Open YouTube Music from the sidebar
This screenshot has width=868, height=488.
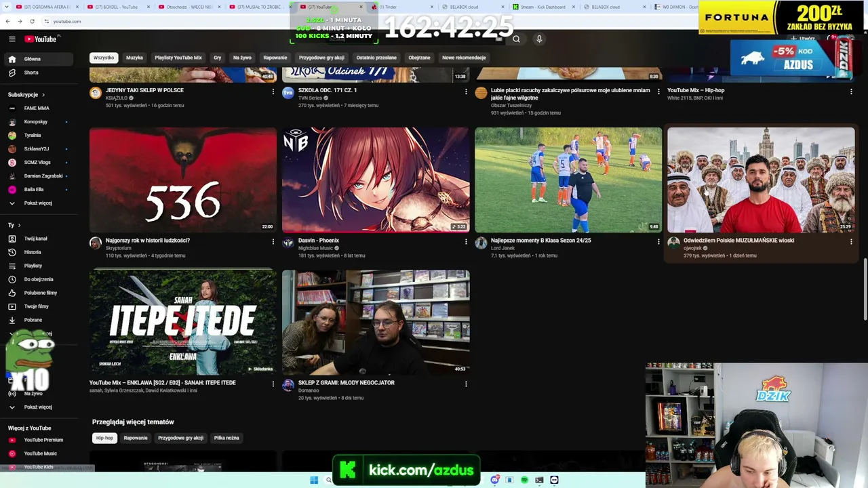[x=39, y=453]
